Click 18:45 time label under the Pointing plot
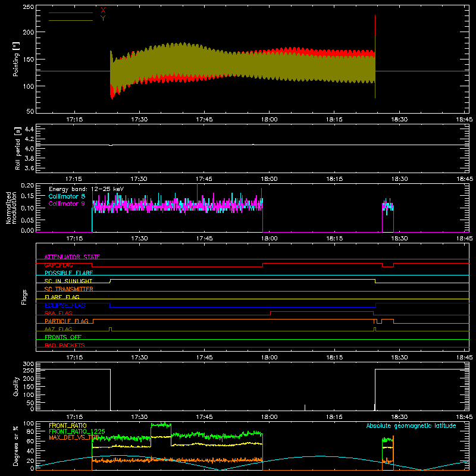Image resolution: width=476 pixels, height=476 pixels. [464, 120]
